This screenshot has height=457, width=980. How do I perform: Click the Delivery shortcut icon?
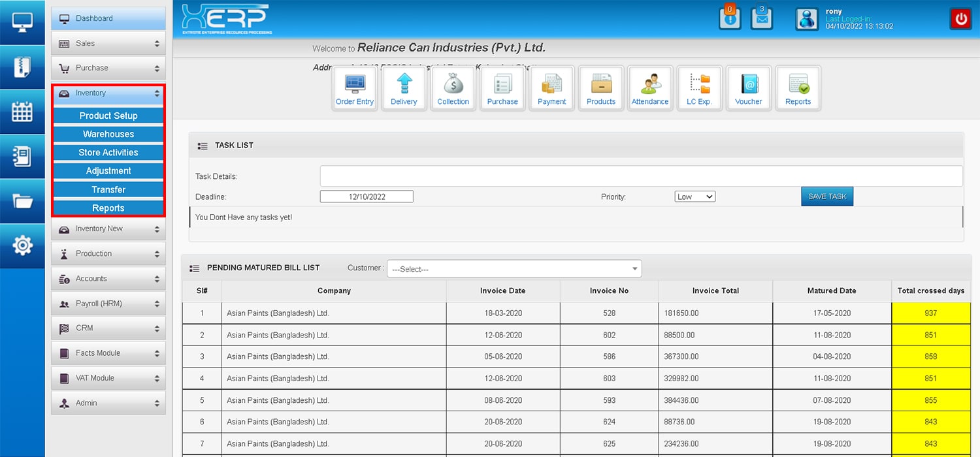404,88
